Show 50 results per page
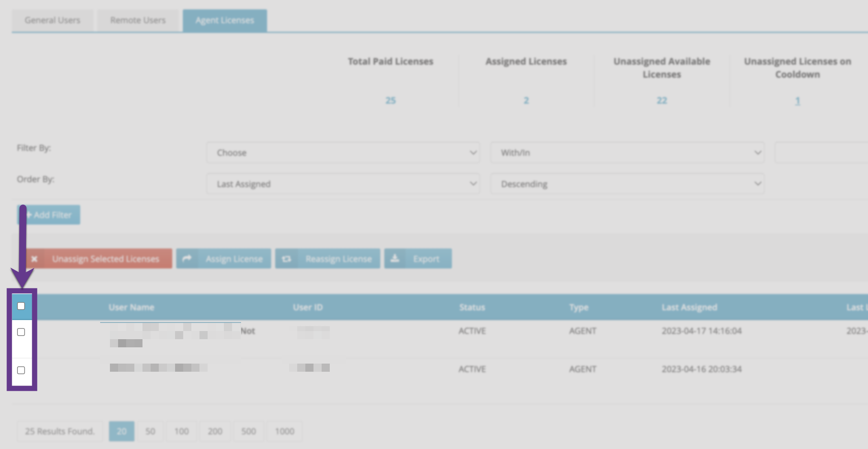Screen dimensions: 868x449 pyautogui.click(x=150, y=431)
